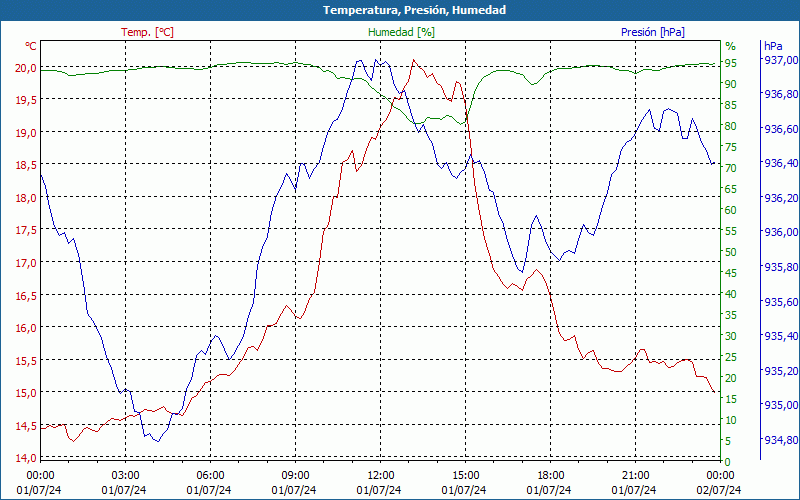Click the "936,40" pressure axis value
This screenshot has width=800, height=500.
point(781,163)
